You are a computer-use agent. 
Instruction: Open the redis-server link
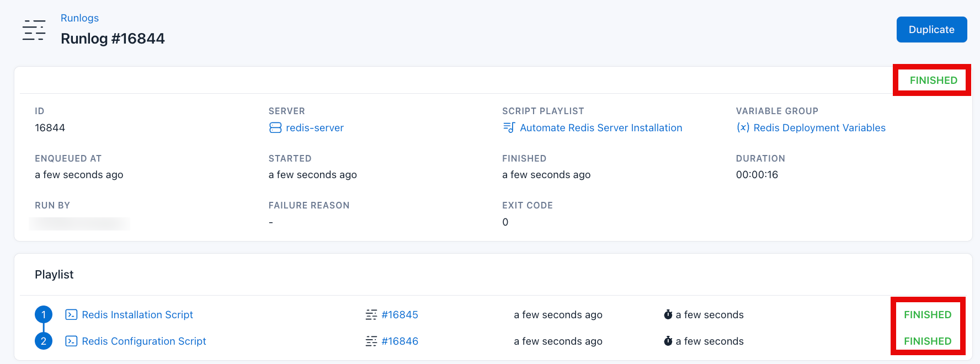pos(315,128)
